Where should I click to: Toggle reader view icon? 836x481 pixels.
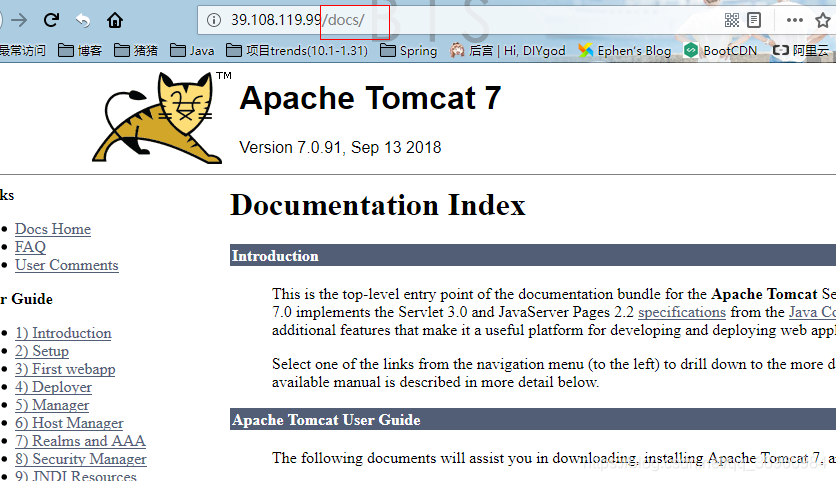click(754, 20)
